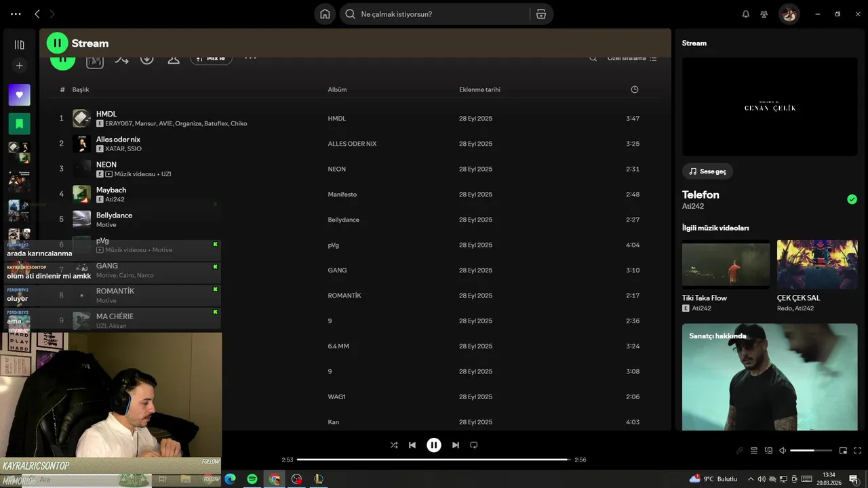Image resolution: width=868 pixels, height=488 pixels.
Task: Open more options dots for the playlist
Action: (250, 59)
